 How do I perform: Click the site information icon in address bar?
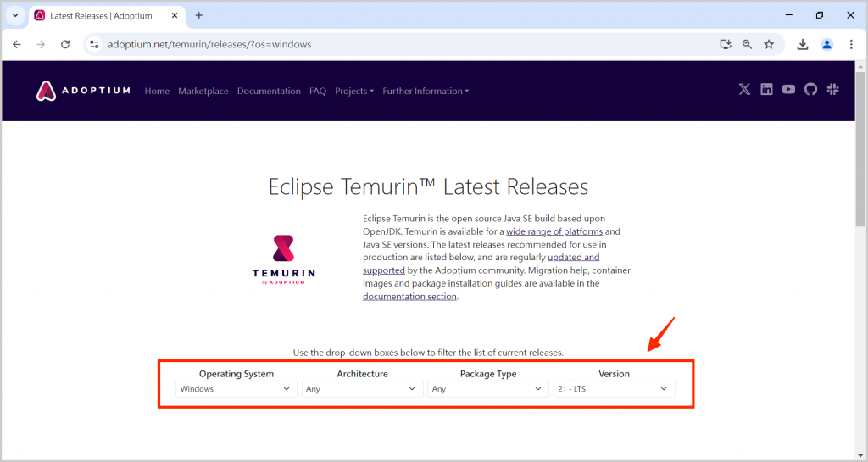tap(95, 44)
